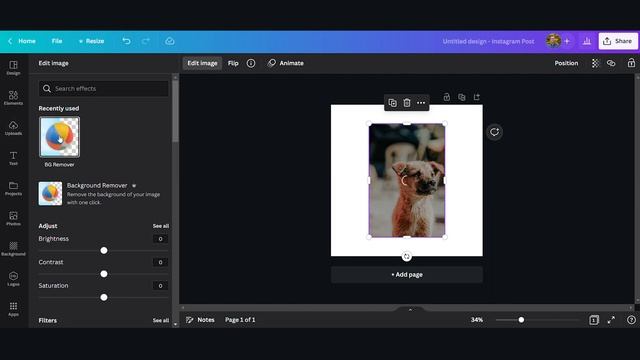640x360 pixels.
Task: Open the more options ellipsis on image
Action: point(421,103)
